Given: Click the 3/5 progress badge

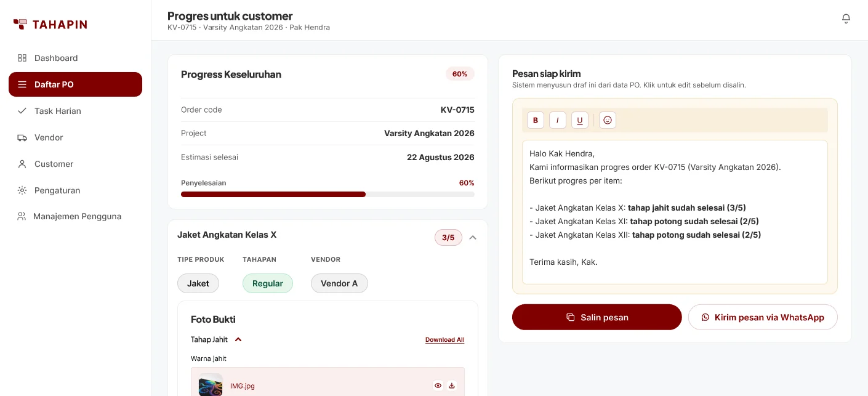Looking at the screenshot, I should click(x=448, y=237).
